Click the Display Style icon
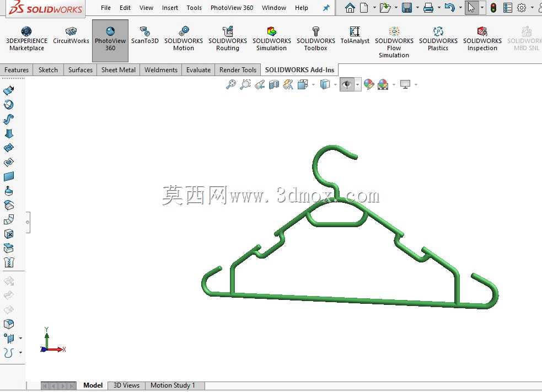This screenshot has height=392, width=542. 325,84
